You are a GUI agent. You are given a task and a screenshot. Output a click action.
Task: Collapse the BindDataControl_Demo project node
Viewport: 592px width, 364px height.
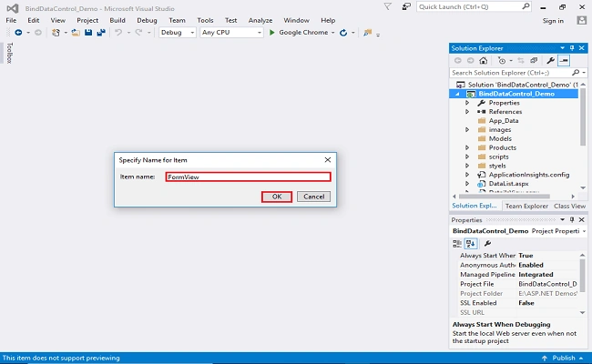coord(457,94)
